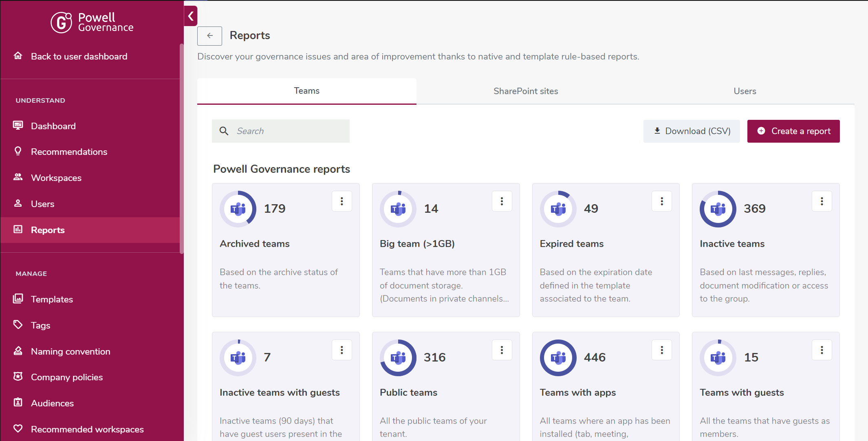
Task: Click the Powell Governance reports heading
Action: pyautogui.click(x=282, y=169)
